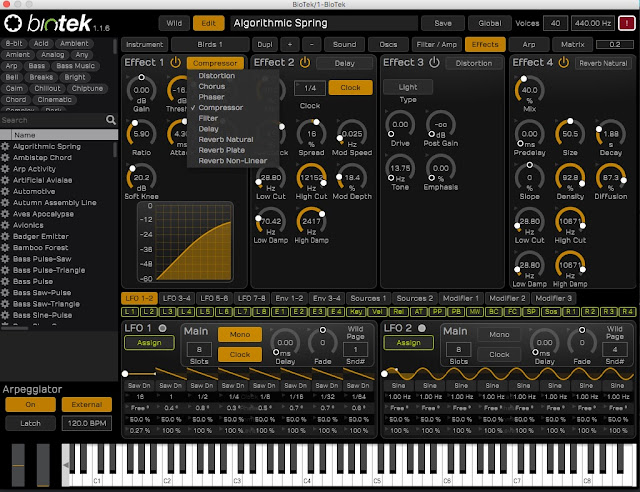Click gear icon next to Algorithmic Spring
640x492 pixels.
coord(5,146)
